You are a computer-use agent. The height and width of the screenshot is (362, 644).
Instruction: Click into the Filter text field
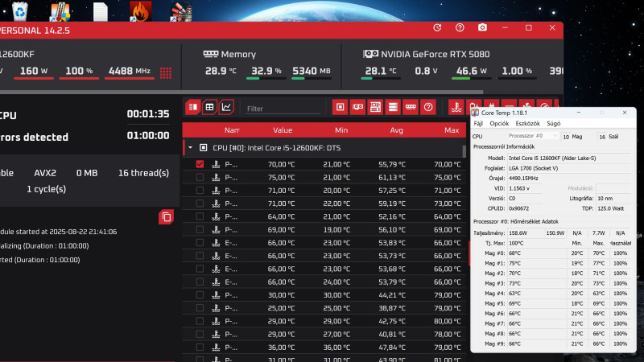point(283,109)
